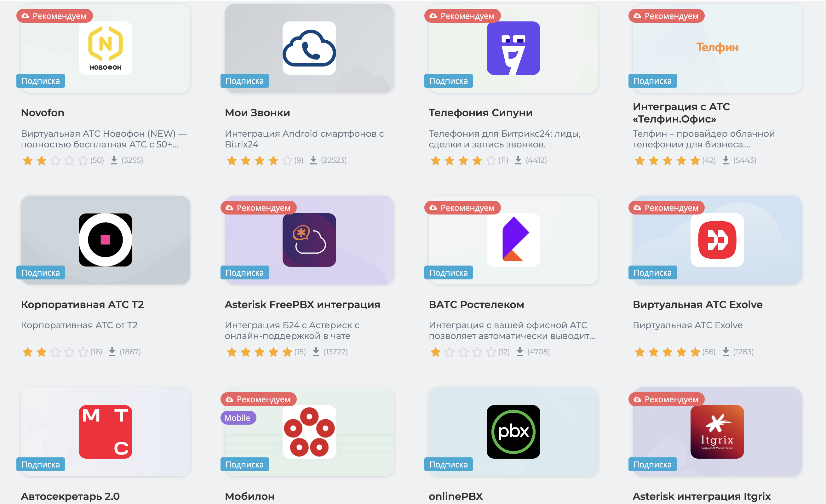Screen dimensions: 826x504
Task: Click the Asterisk FreePBX cloud icon
Action: point(309,240)
